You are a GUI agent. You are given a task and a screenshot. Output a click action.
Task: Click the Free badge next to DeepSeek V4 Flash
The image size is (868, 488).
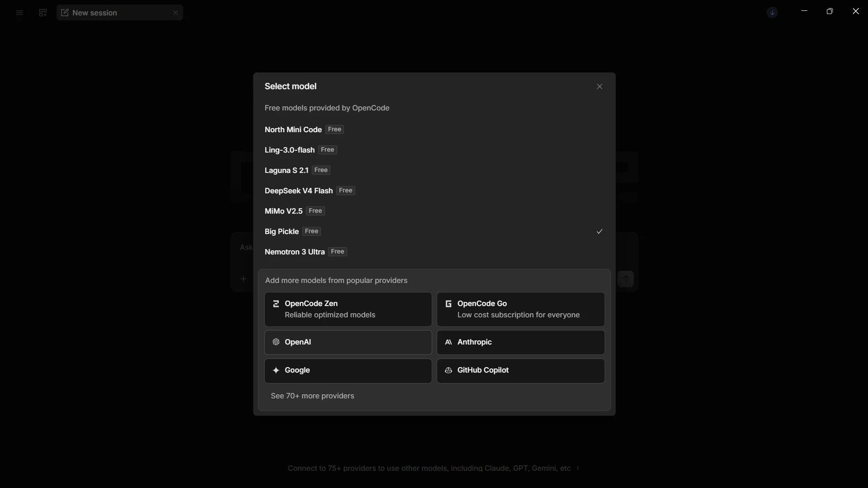click(x=346, y=191)
